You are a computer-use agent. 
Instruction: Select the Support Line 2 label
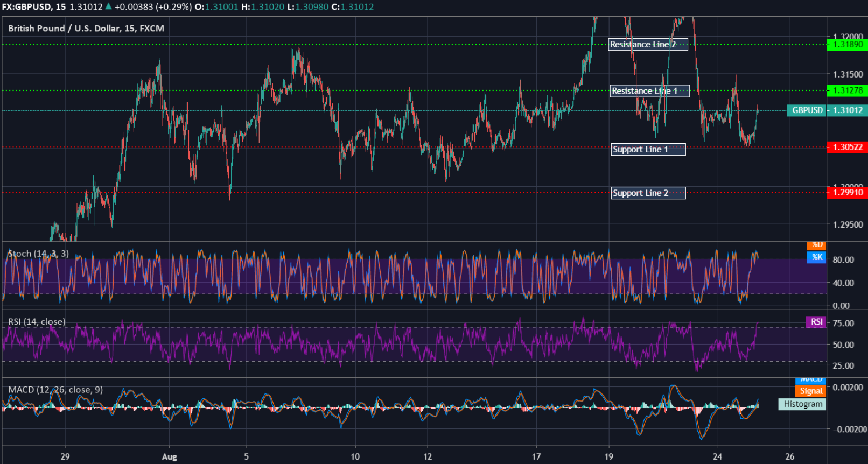coord(648,193)
